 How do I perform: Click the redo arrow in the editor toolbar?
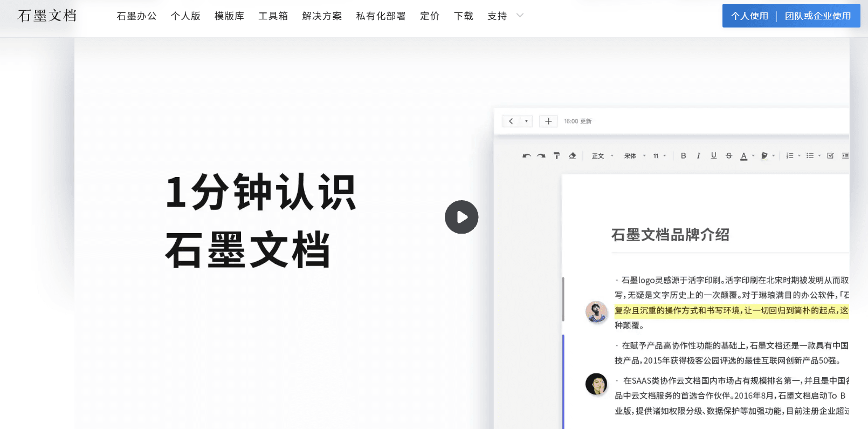541,156
